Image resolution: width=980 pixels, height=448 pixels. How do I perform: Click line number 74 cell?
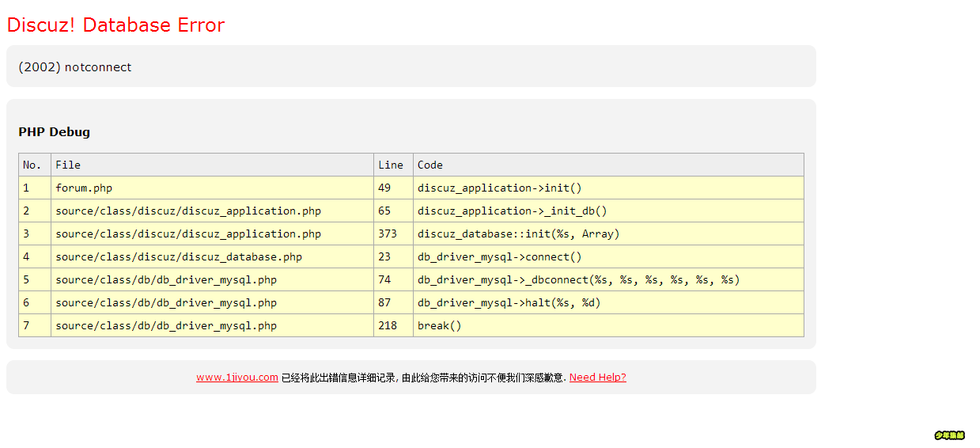pos(394,279)
